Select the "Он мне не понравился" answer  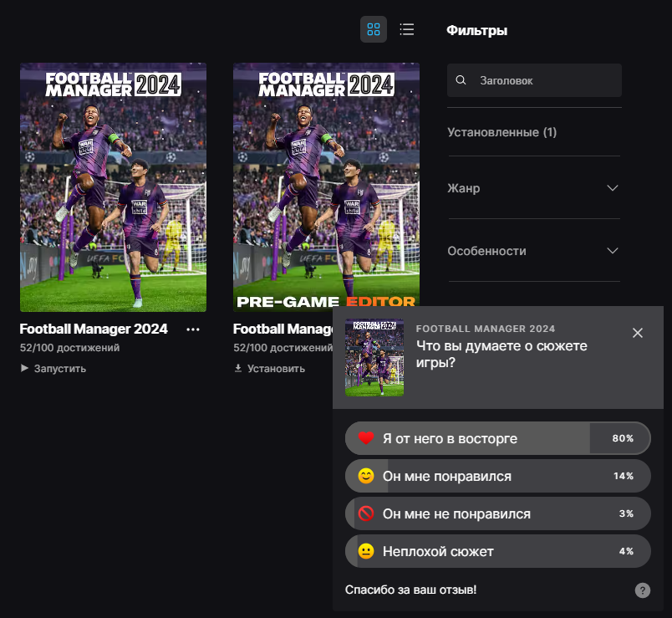click(497, 513)
